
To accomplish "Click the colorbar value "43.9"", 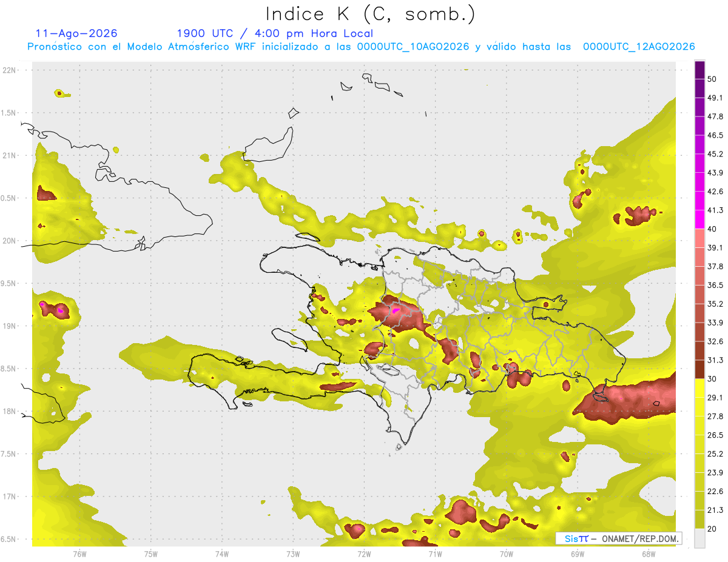I will point(715,173).
